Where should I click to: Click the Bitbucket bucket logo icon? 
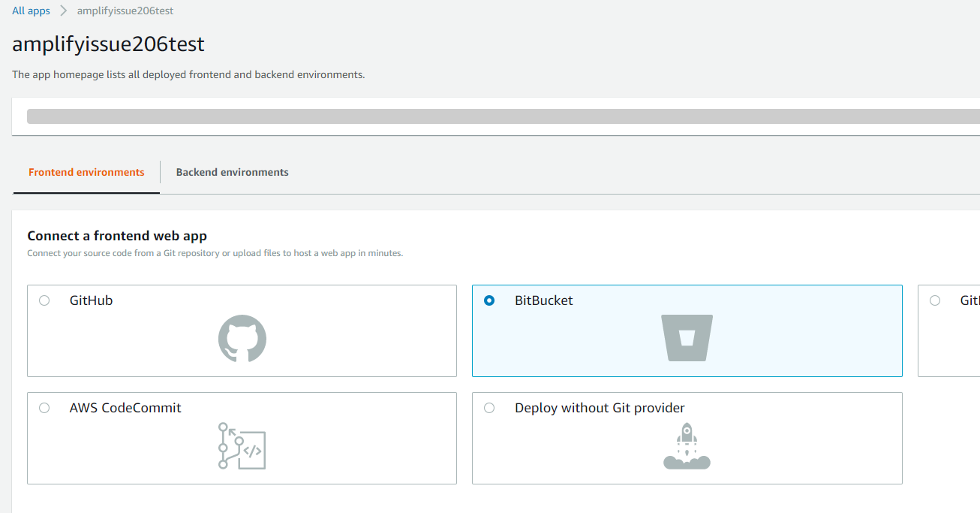(x=687, y=339)
